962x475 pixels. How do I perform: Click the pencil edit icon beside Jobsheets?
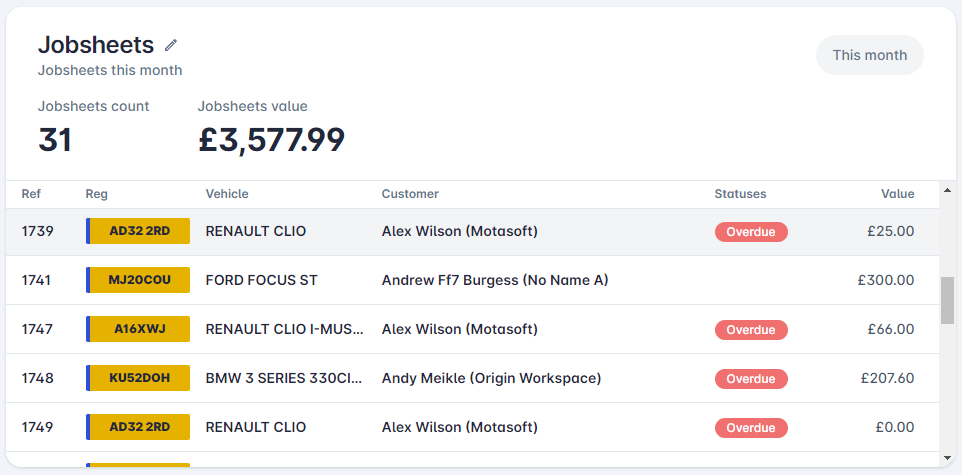tap(171, 45)
